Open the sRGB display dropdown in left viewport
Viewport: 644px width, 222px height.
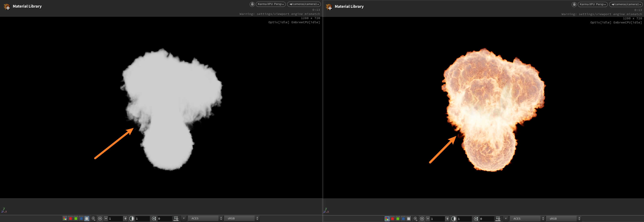[241, 219]
